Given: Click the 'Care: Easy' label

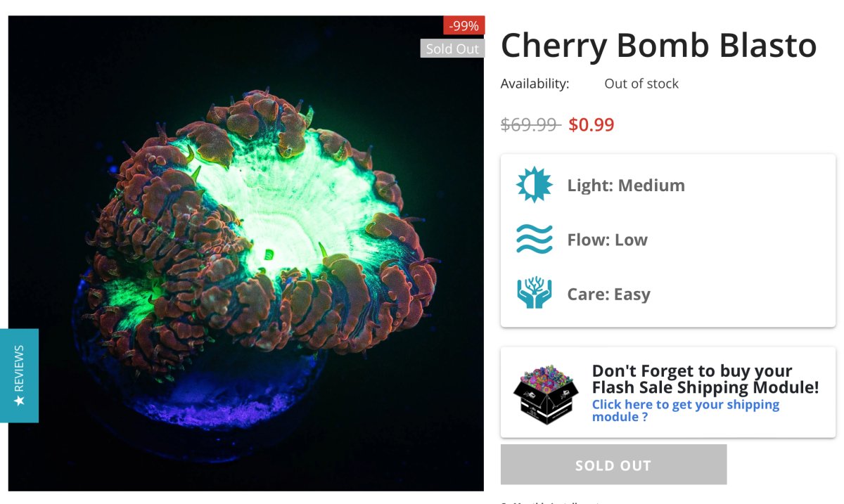Looking at the screenshot, I should coord(608,294).
